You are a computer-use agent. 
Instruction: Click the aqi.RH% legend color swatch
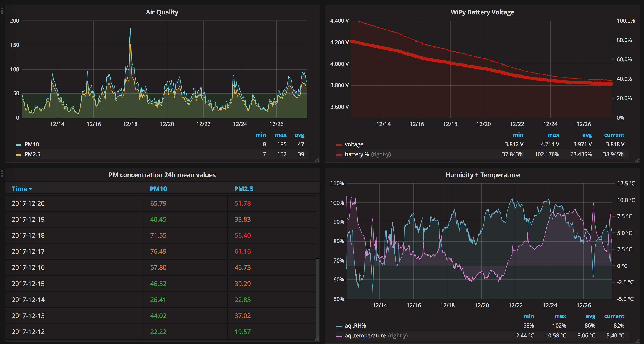tap(339, 326)
